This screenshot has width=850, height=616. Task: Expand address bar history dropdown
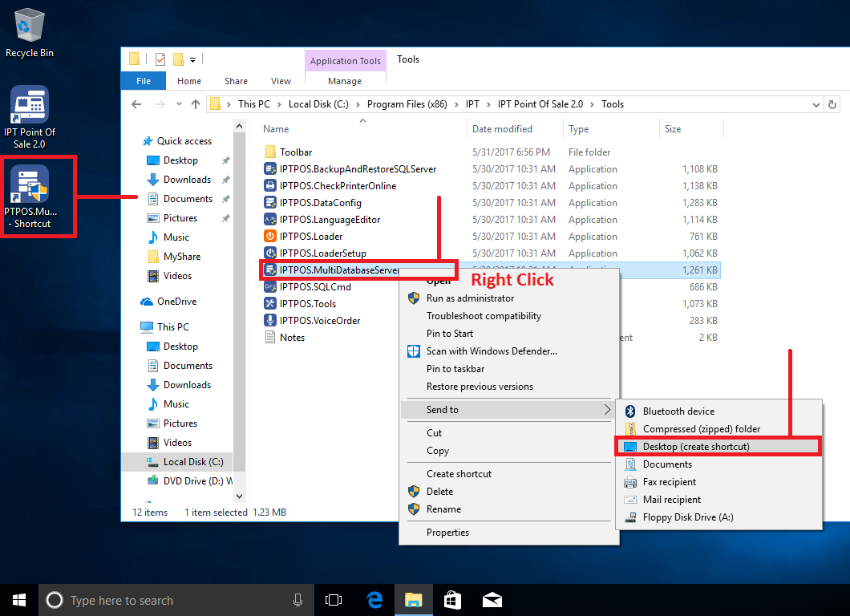tap(816, 104)
